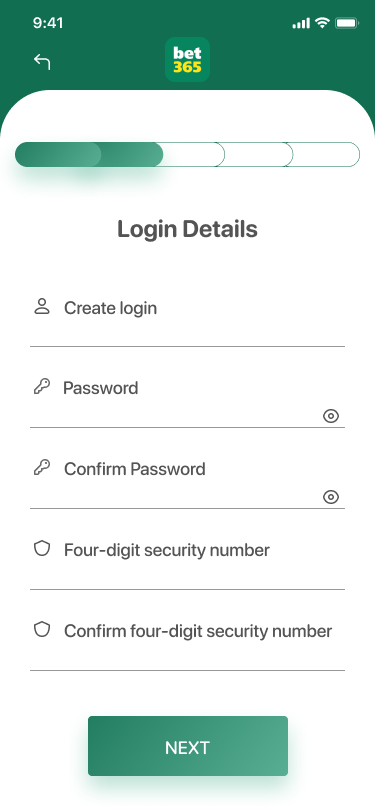Tap the back arrow icon
This screenshot has height=812, width=375.
click(x=42, y=62)
